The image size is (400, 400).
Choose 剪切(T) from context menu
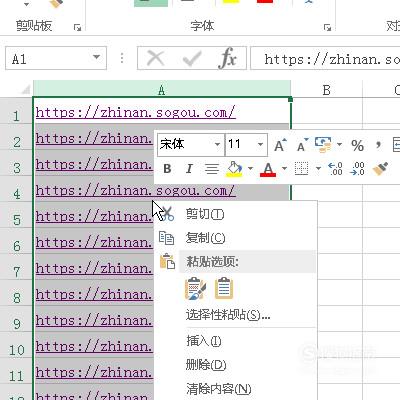coord(236,214)
